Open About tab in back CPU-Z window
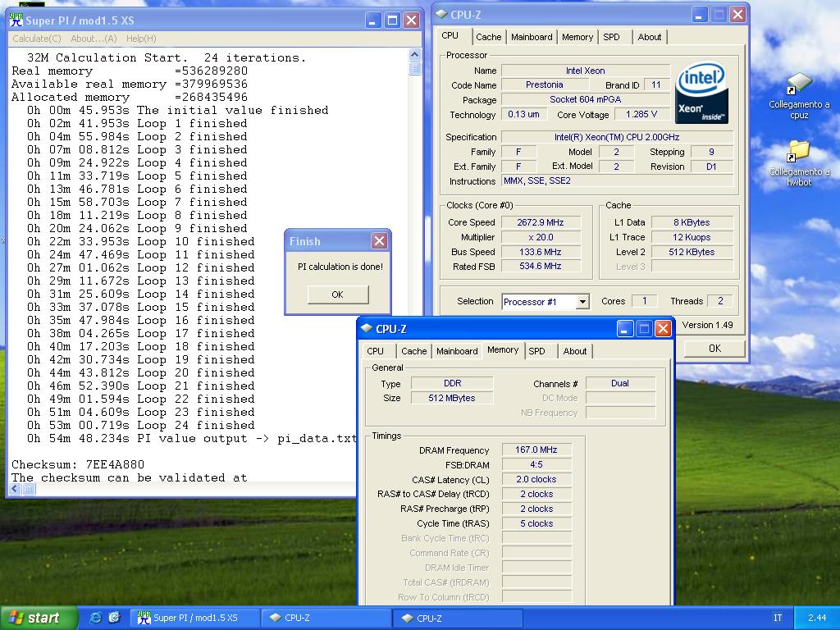 pos(650,37)
